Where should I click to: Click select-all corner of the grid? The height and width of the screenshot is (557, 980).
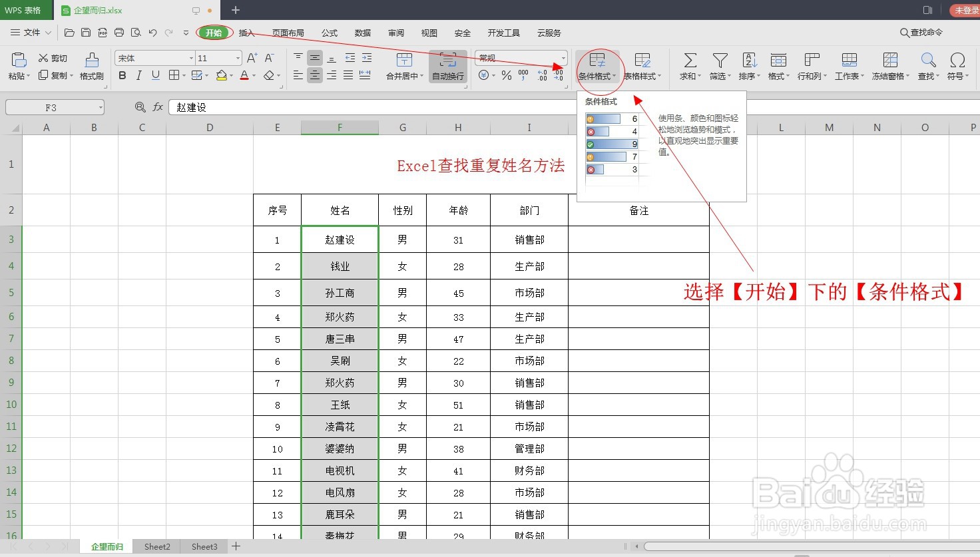[x=11, y=128]
